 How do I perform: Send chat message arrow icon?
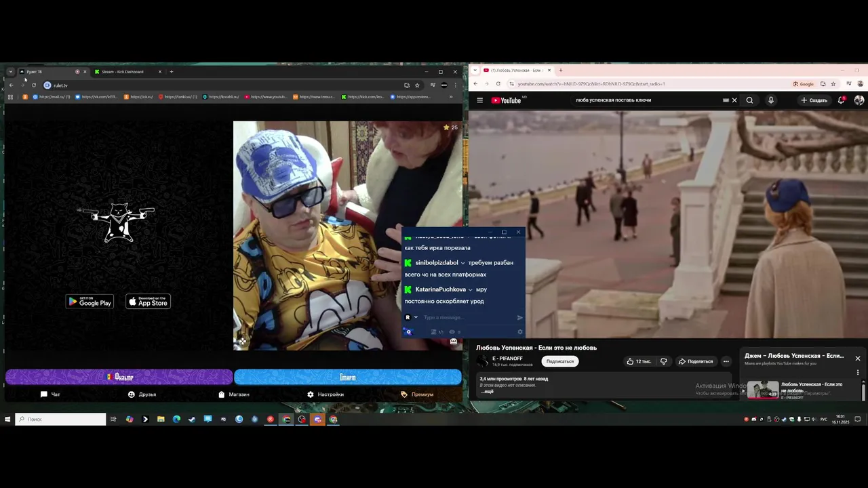click(520, 317)
